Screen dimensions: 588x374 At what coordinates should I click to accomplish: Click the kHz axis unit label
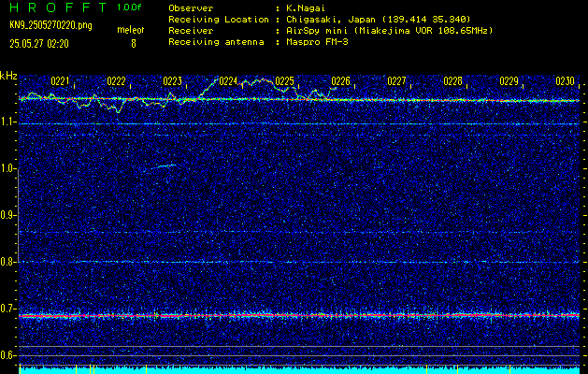[x=8, y=76]
